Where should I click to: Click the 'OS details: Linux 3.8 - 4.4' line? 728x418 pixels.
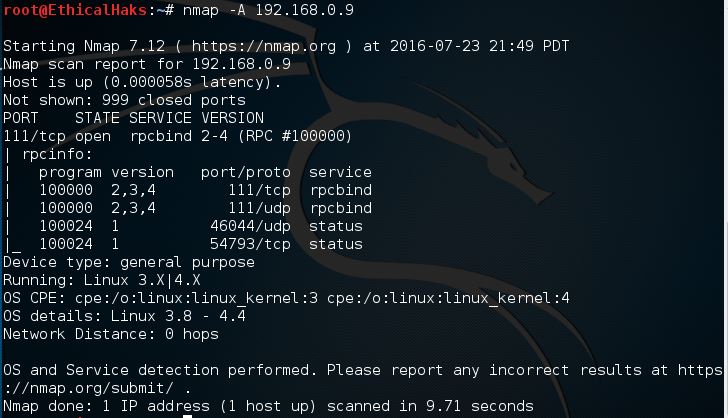pos(124,316)
